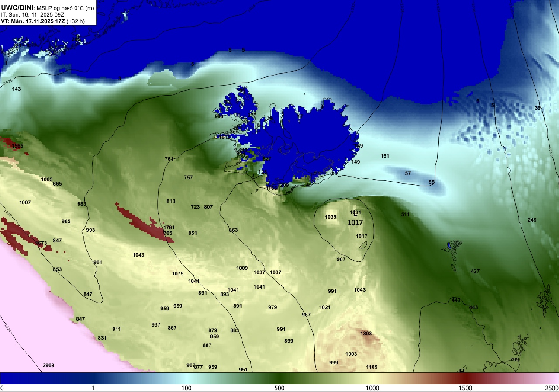Click the 1009 height value
This screenshot has width=559, height=392.
(x=242, y=268)
